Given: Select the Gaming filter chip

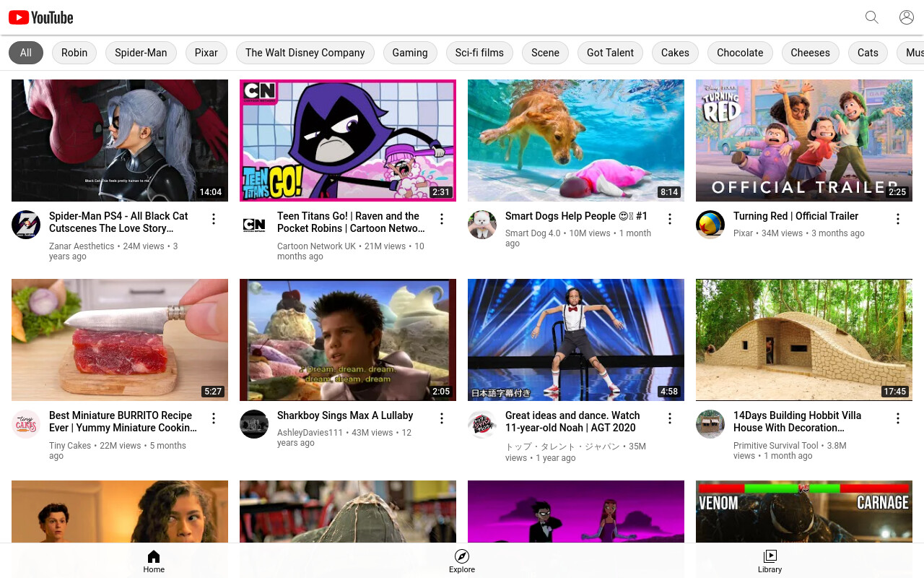Looking at the screenshot, I should coord(410,53).
